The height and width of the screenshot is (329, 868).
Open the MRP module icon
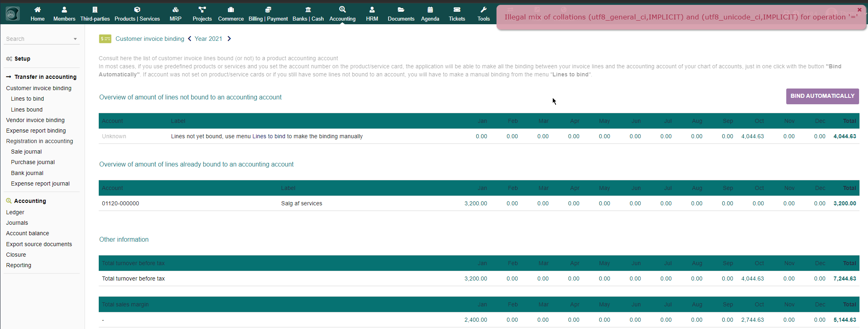click(x=175, y=10)
